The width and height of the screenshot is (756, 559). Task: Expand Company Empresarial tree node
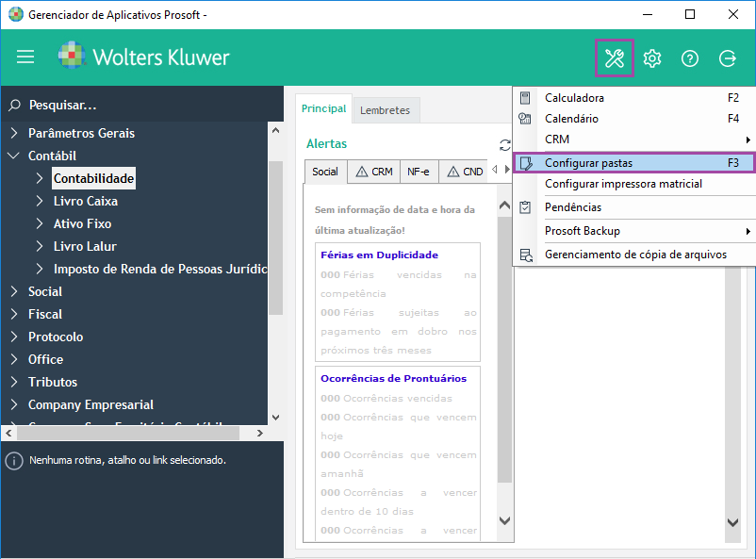click(x=14, y=404)
